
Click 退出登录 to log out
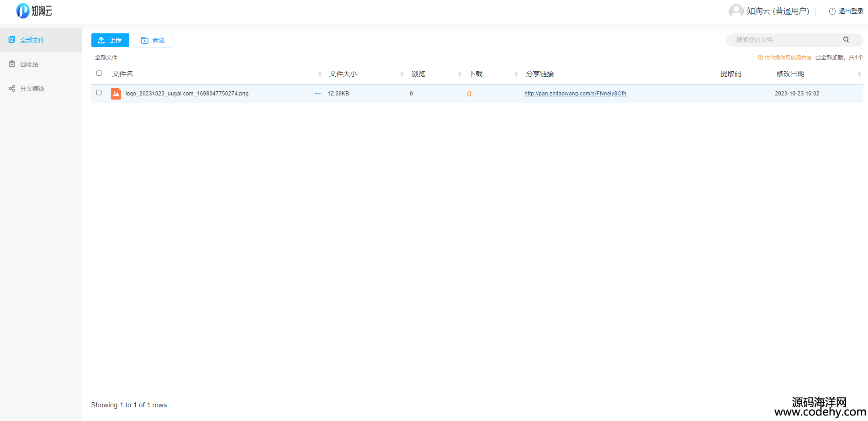click(846, 11)
